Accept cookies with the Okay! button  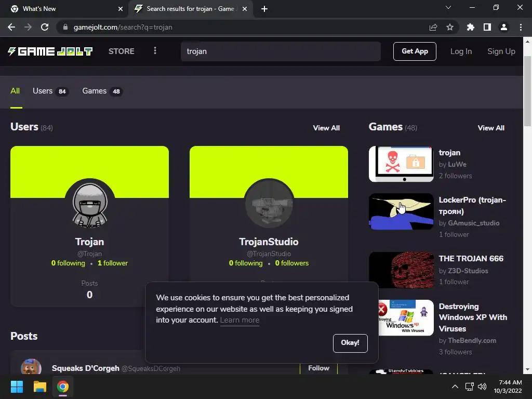click(x=350, y=343)
